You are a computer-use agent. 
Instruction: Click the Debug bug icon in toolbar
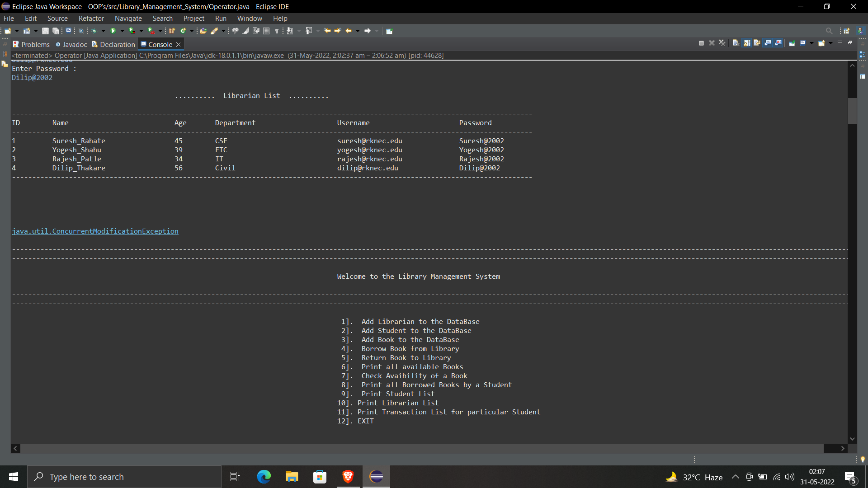[x=94, y=31]
